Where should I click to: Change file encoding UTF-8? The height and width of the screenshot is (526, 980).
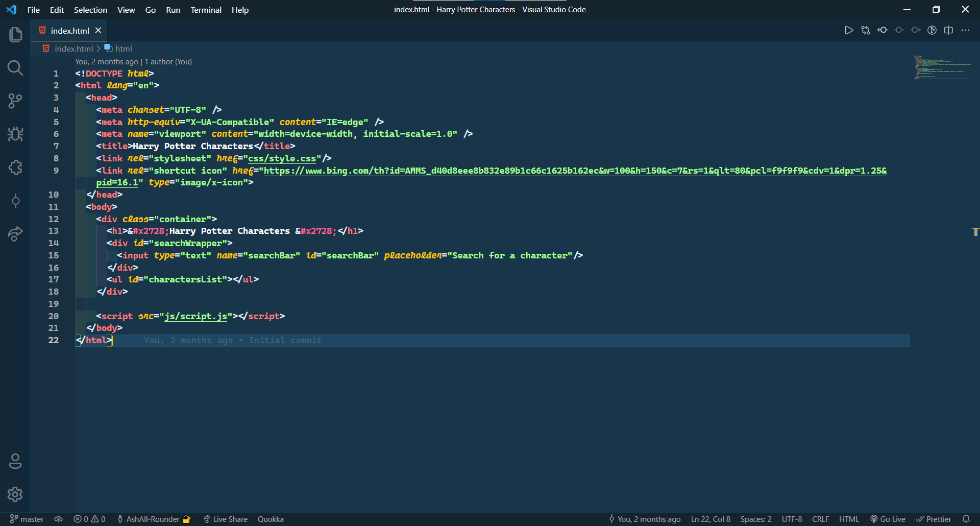tap(792, 519)
